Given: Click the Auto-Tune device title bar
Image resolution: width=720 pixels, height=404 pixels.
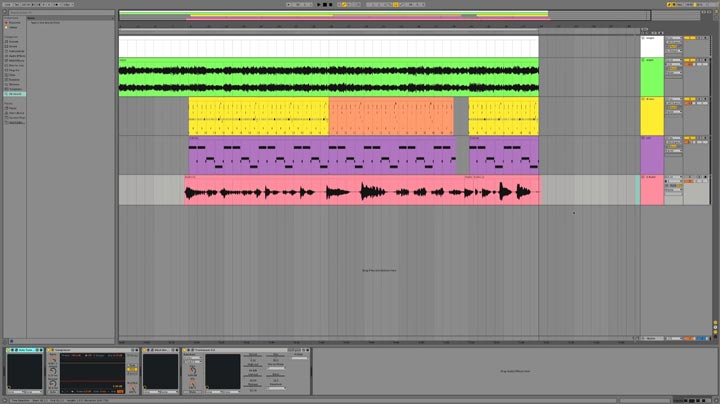Looking at the screenshot, I should 25,350.
